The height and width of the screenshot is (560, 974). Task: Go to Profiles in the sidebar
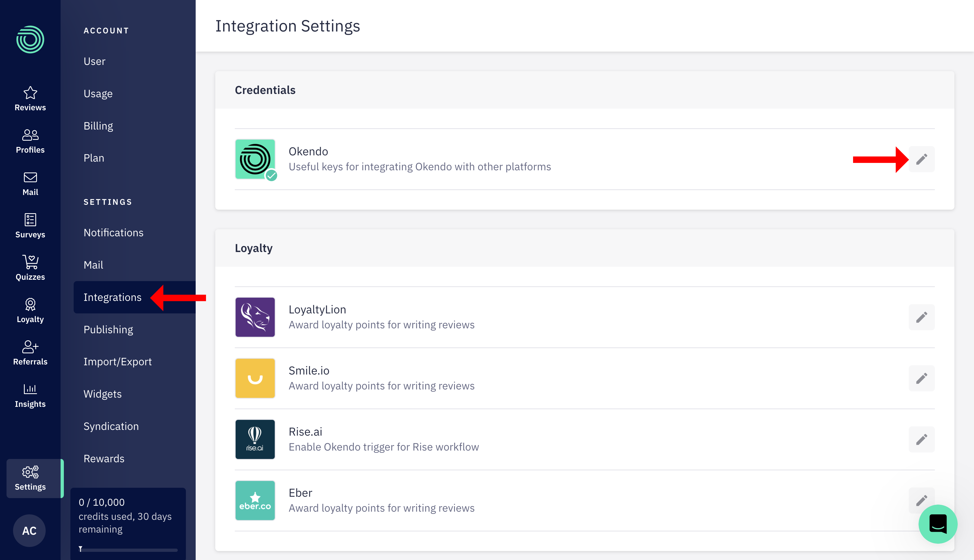coord(30,141)
